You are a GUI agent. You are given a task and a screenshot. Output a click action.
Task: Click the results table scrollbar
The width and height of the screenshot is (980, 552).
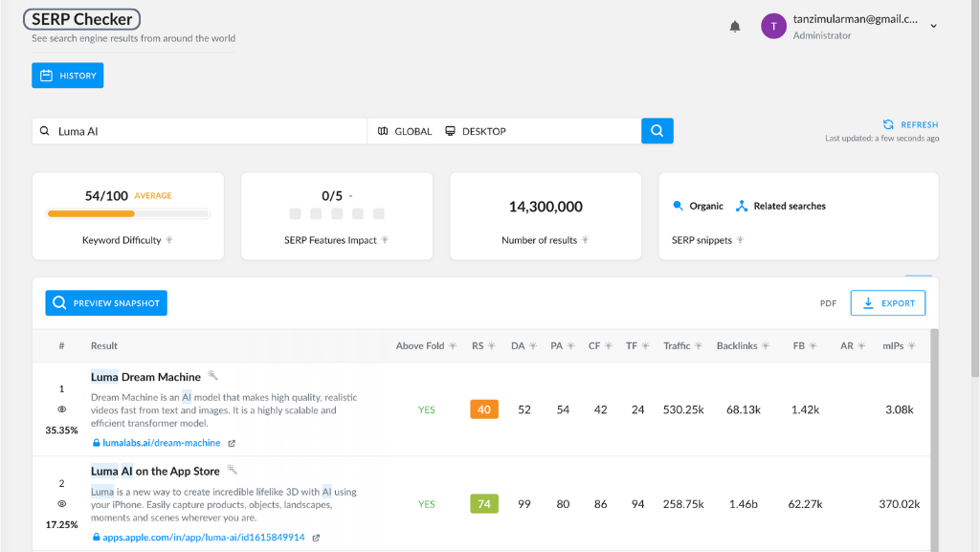(934, 440)
